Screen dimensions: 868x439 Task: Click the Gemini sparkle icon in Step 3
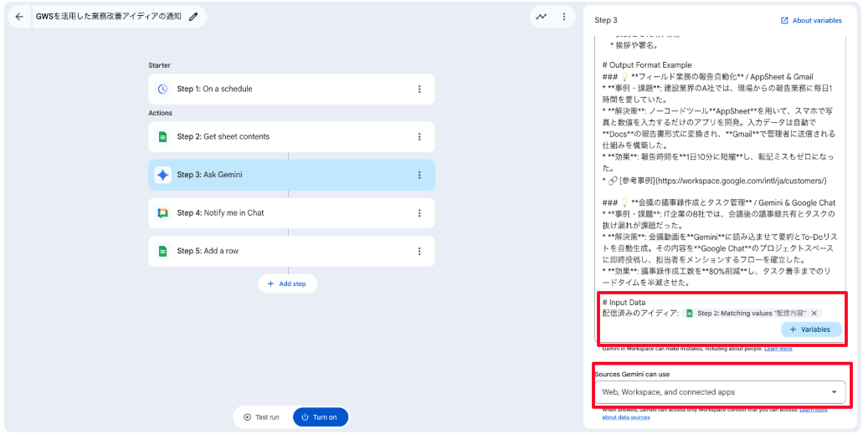[x=163, y=176]
